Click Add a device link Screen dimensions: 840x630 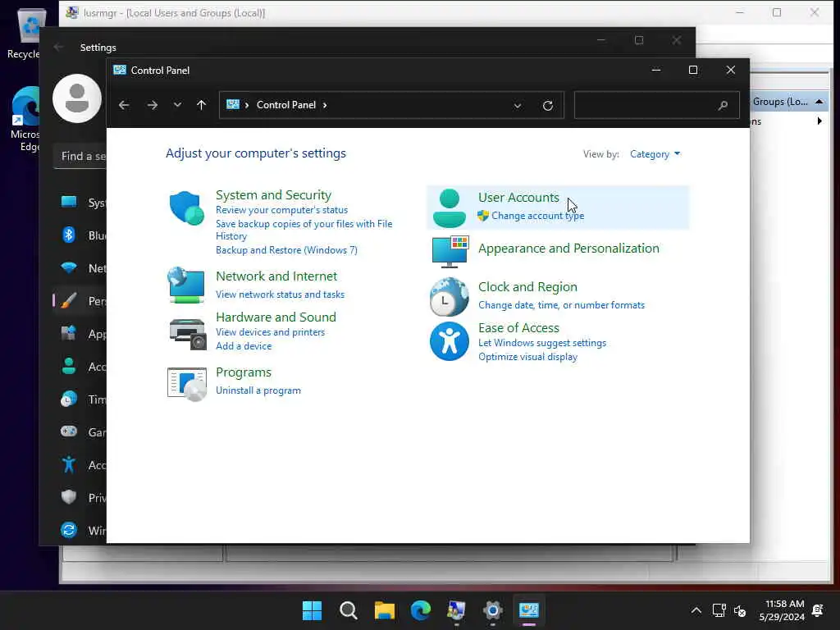point(244,346)
